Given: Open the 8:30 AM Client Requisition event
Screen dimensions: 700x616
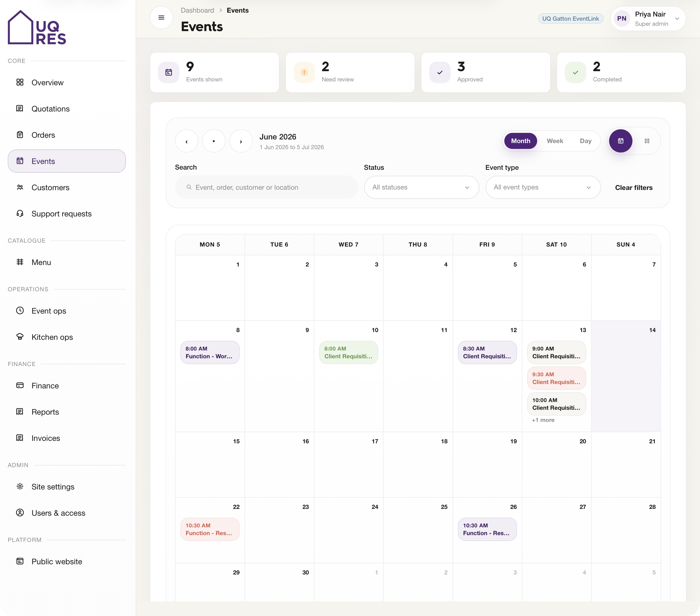Looking at the screenshot, I should coord(487,352).
